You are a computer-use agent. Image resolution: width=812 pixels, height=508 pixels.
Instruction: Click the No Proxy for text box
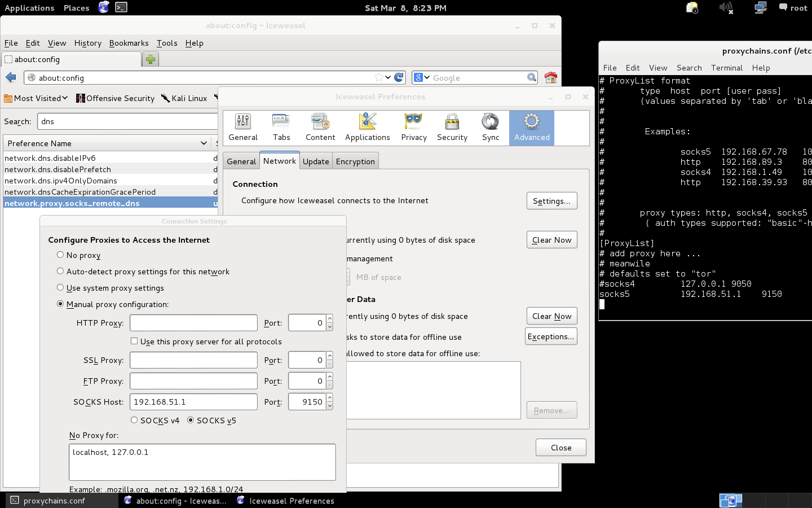[202, 462]
